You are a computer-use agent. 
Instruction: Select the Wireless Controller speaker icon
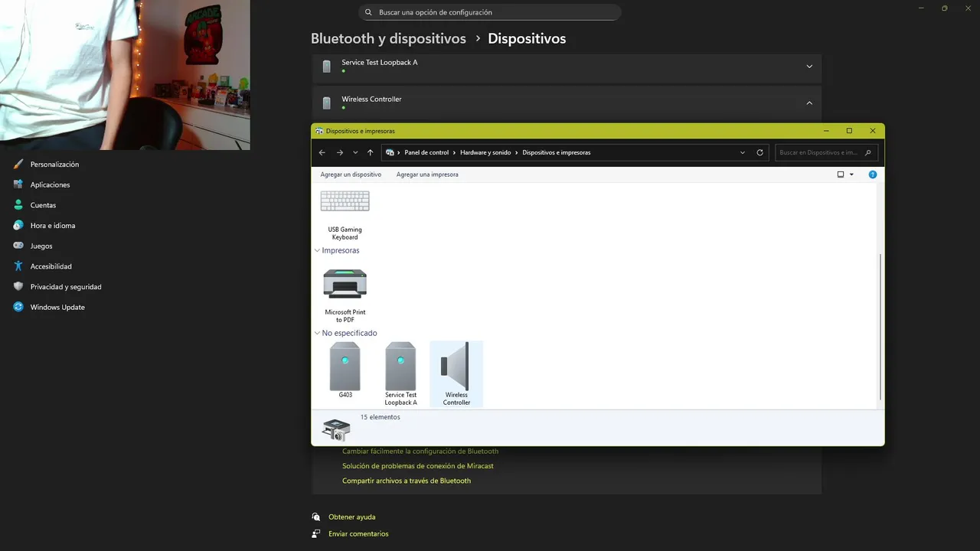[x=456, y=367]
